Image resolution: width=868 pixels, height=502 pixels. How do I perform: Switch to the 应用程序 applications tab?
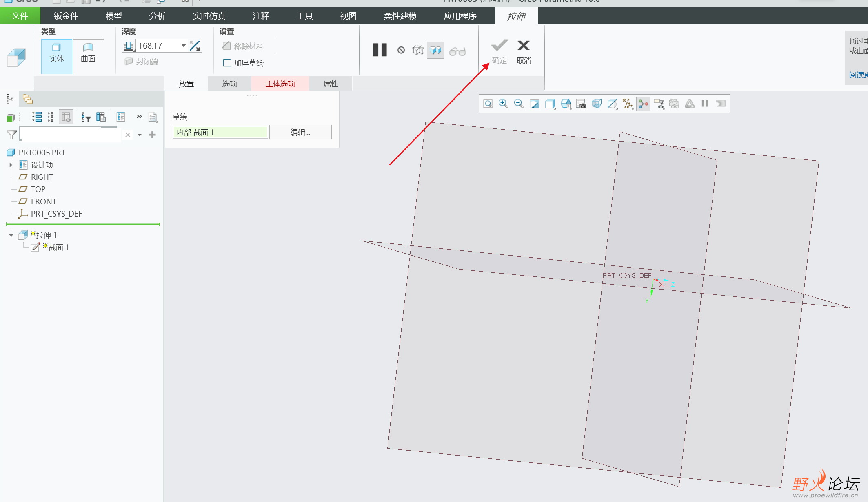460,16
